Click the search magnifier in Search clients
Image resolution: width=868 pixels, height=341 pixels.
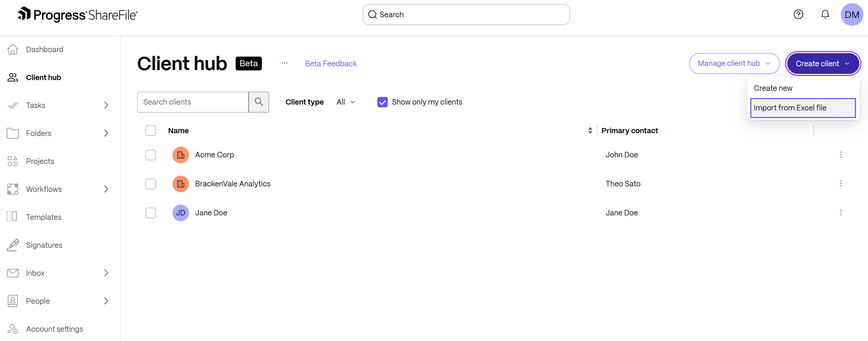[x=258, y=102]
